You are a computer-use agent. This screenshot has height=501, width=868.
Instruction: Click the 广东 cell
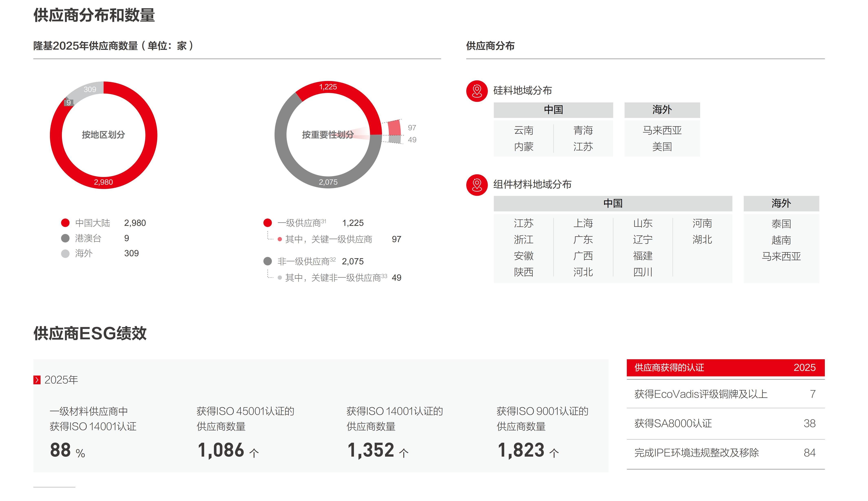pos(583,240)
